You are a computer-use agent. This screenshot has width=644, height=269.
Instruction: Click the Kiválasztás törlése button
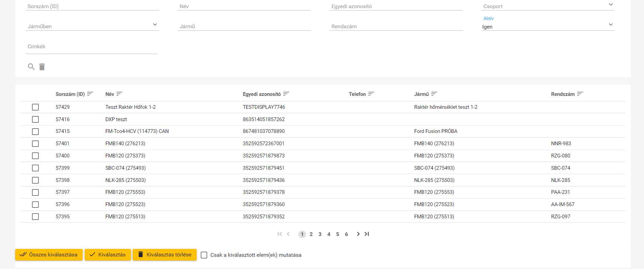click(x=165, y=255)
